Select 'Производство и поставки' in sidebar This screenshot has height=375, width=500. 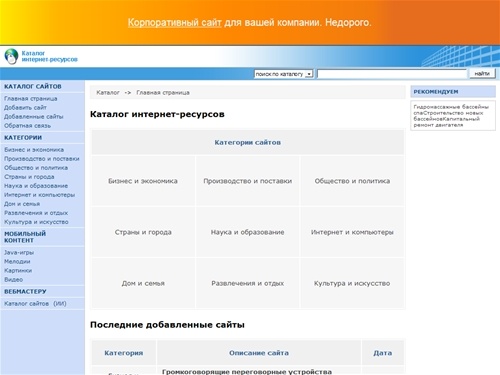[x=42, y=159]
